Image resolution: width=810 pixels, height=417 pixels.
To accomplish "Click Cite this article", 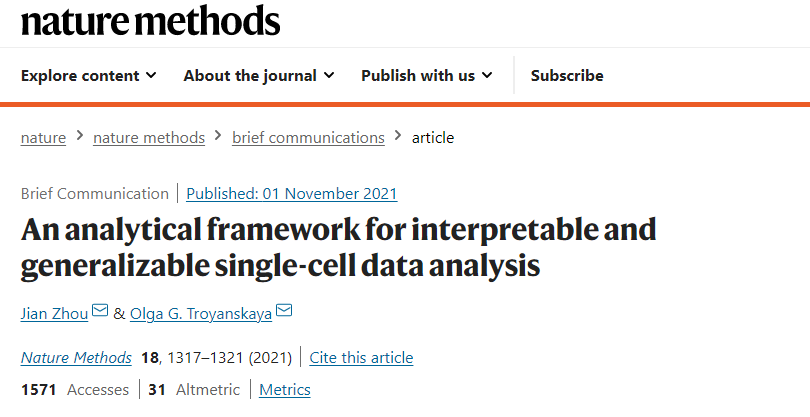I will [361, 357].
